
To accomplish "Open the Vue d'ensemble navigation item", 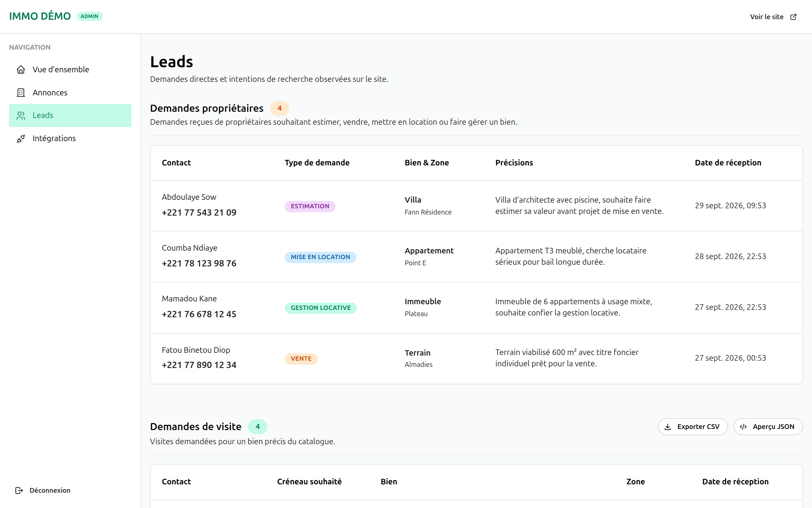I will 70,69.
